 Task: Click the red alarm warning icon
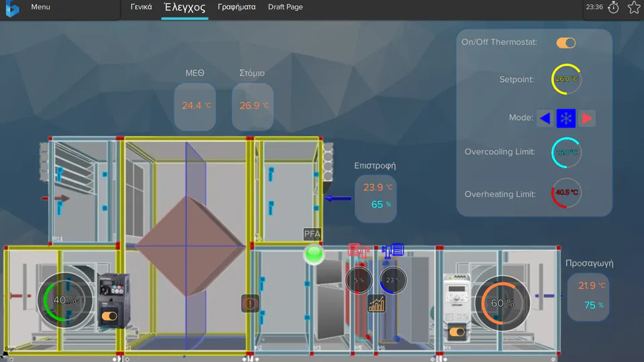click(x=250, y=304)
